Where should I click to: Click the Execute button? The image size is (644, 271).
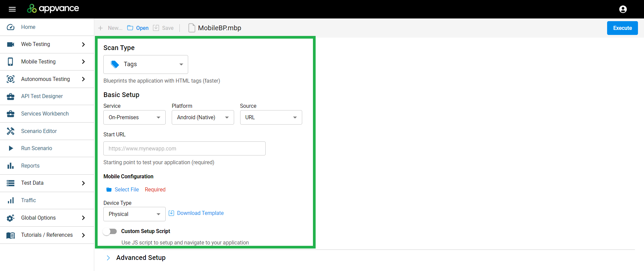623,28
